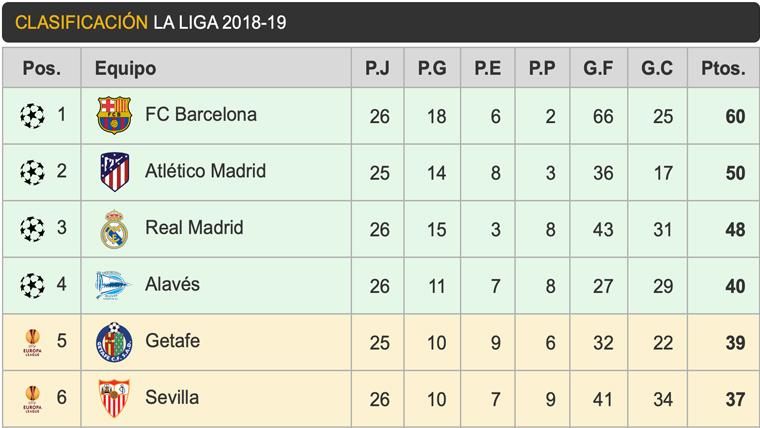Click the Getafe crest icon

(x=113, y=342)
